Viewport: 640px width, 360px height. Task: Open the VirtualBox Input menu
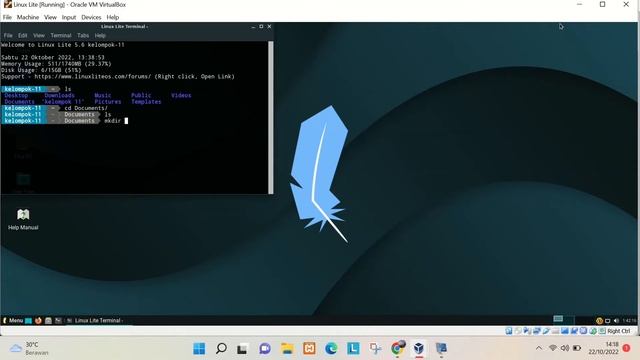[69, 17]
